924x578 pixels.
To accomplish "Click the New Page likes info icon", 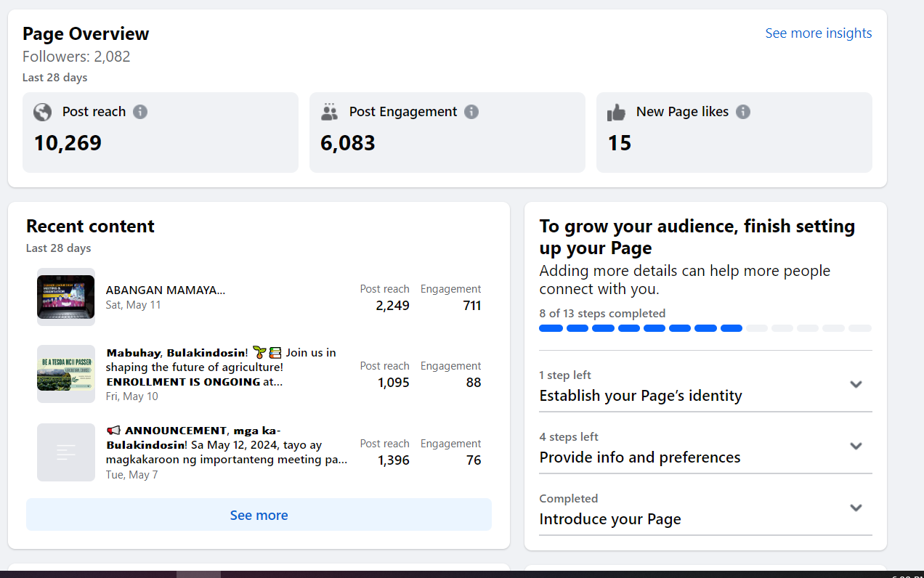I will click(742, 112).
